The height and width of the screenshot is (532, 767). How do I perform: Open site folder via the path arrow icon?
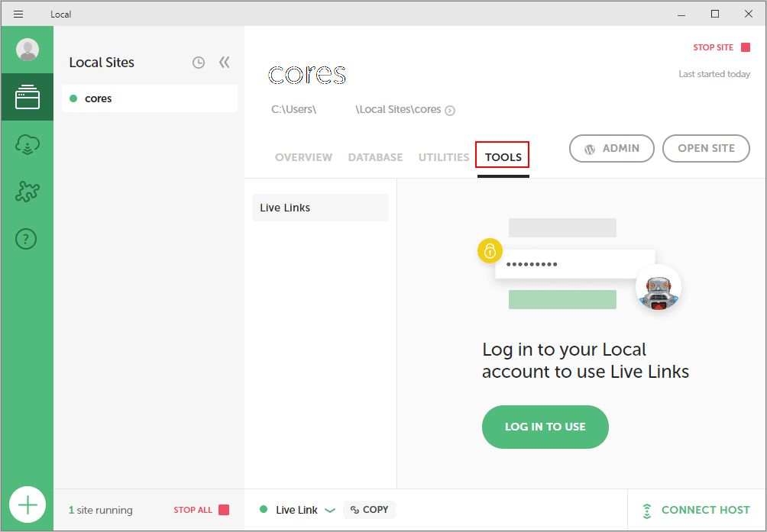[x=450, y=111]
